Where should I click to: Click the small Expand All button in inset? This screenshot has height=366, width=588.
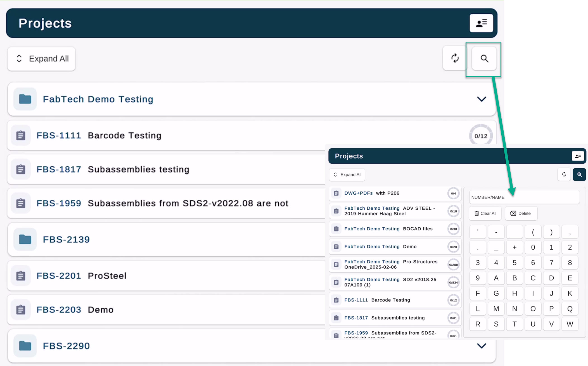(347, 174)
